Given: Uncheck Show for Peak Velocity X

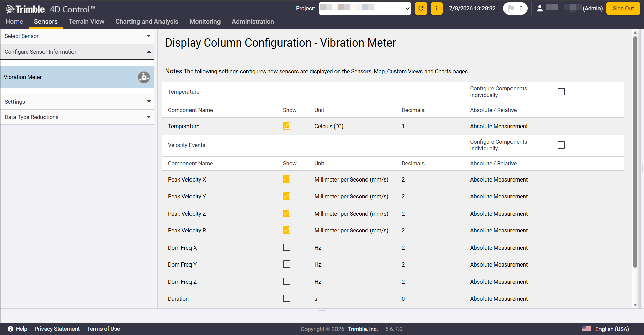Looking at the screenshot, I should click(x=287, y=179).
